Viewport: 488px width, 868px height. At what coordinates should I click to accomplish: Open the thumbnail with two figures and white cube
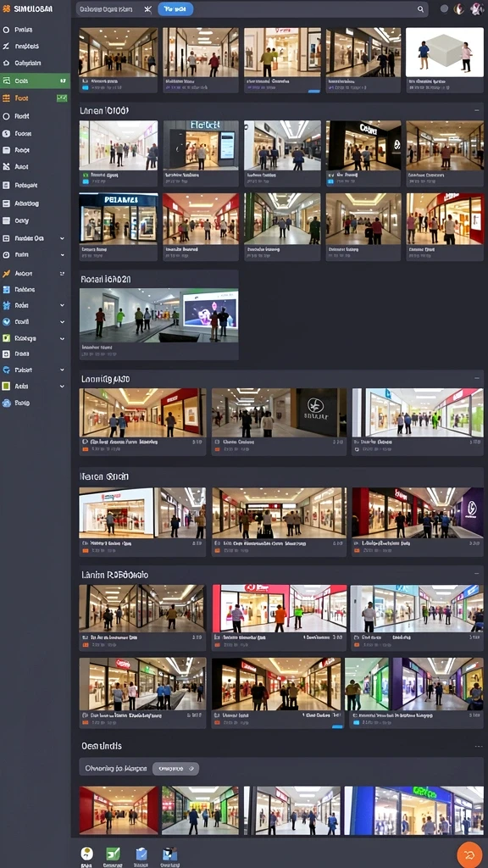(444, 52)
